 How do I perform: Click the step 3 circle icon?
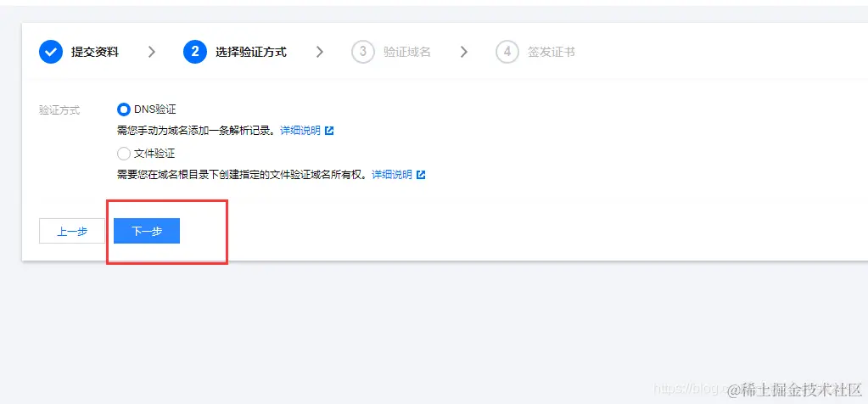tap(363, 52)
